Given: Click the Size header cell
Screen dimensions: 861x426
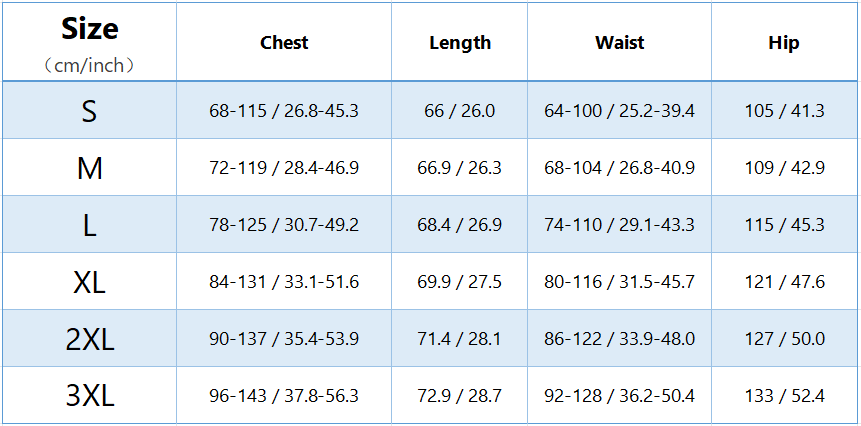Looking at the screenshot, I should [90, 30].
